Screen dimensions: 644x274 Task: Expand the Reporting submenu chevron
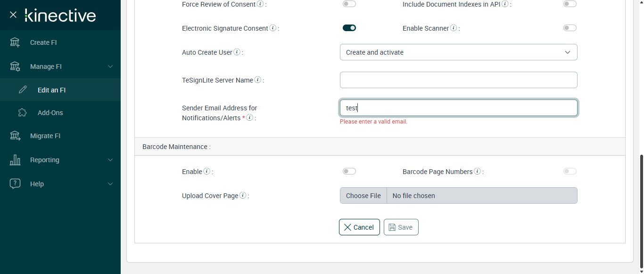[x=110, y=160]
